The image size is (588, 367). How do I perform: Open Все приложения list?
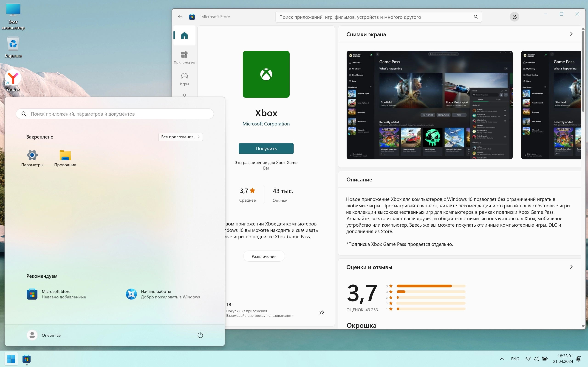[x=180, y=137]
